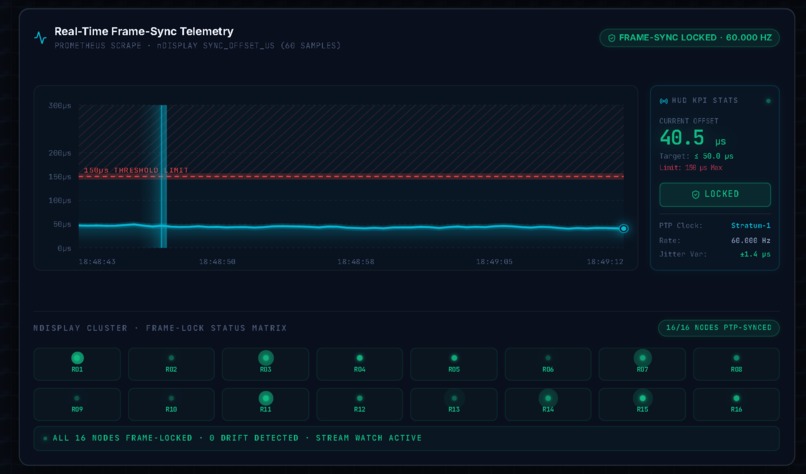Click the Real-Time Frame-Sync Telemetry title

point(144,31)
